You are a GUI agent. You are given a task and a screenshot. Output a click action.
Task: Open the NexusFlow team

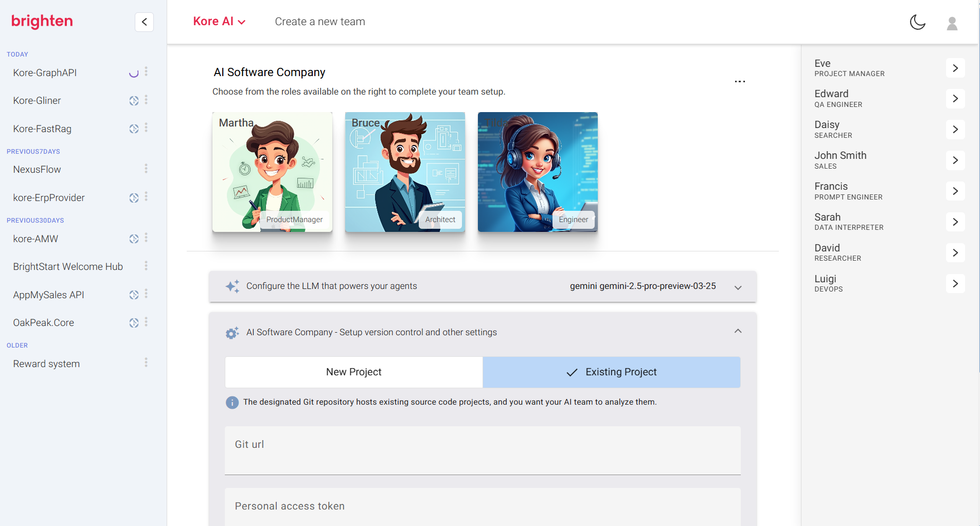37,169
